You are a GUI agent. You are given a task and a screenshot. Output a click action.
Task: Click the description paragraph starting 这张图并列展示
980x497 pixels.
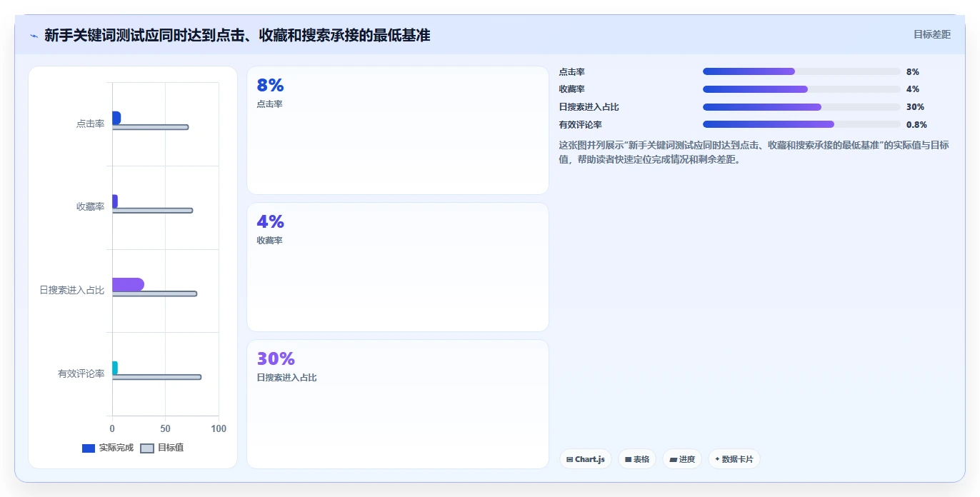coord(754,152)
